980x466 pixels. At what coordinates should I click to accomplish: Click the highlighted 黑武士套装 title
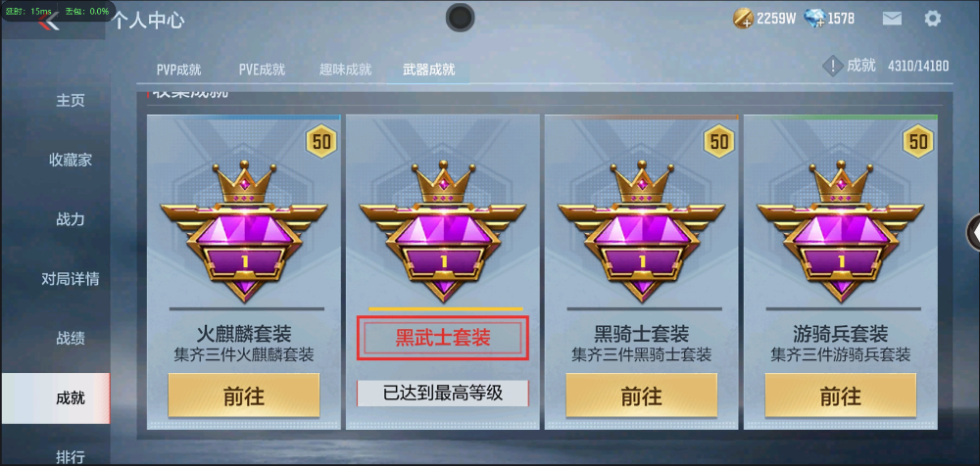(443, 338)
